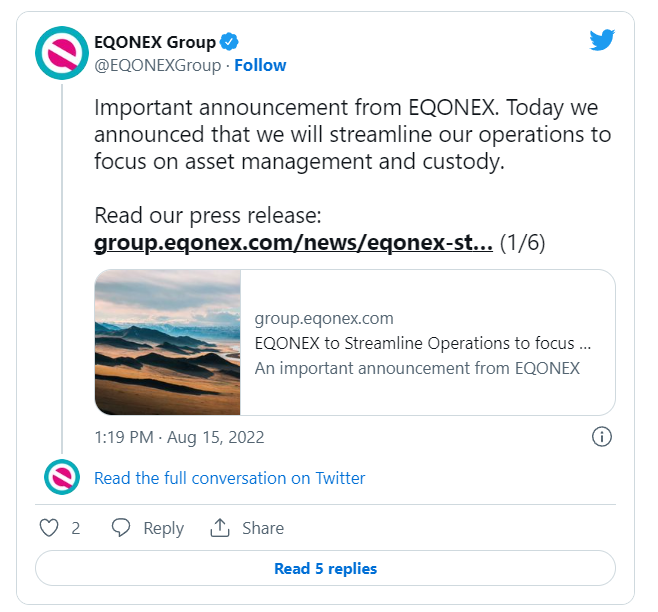Open the EQONEX Group profile avatar
The width and height of the screenshot is (658, 612).
[x=62, y=53]
